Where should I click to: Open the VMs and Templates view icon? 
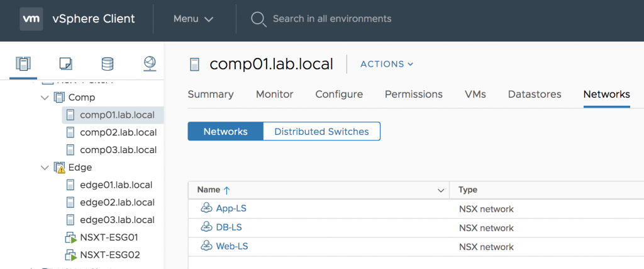[x=65, y=64]
